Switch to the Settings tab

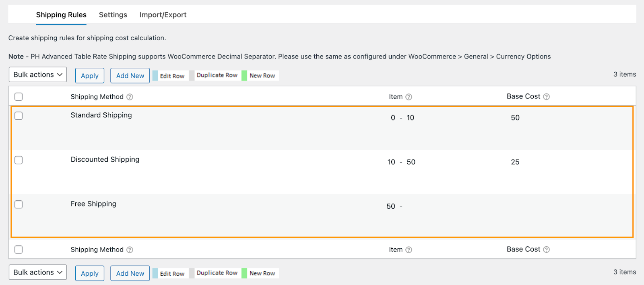click(x=113, y=15)
